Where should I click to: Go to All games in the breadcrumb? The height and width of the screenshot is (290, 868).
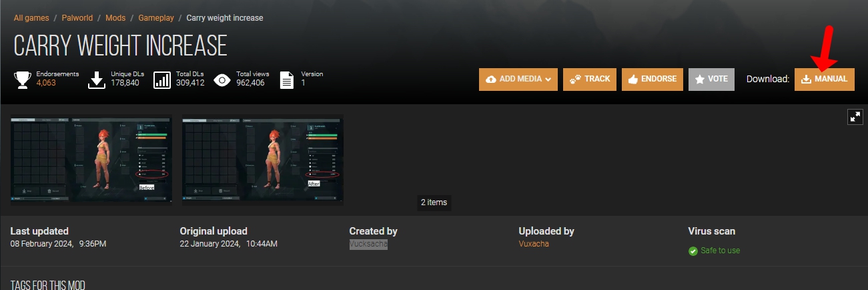coord(31,18)
